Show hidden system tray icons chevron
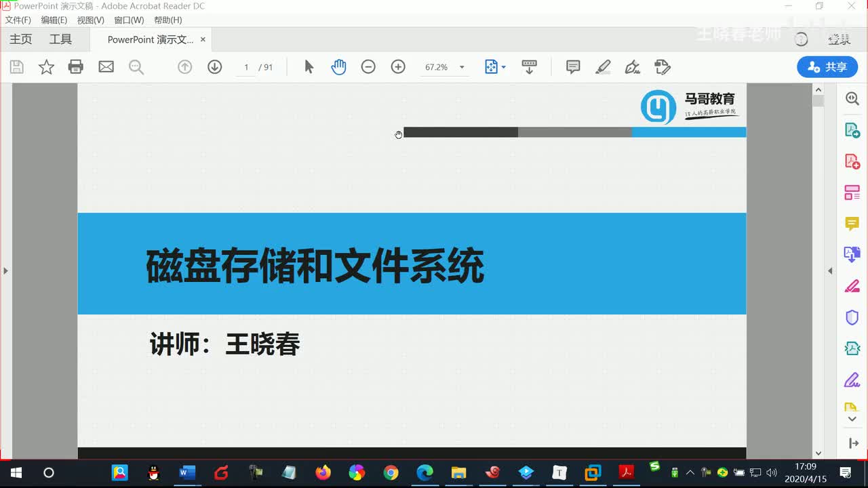 coord(690,472)
